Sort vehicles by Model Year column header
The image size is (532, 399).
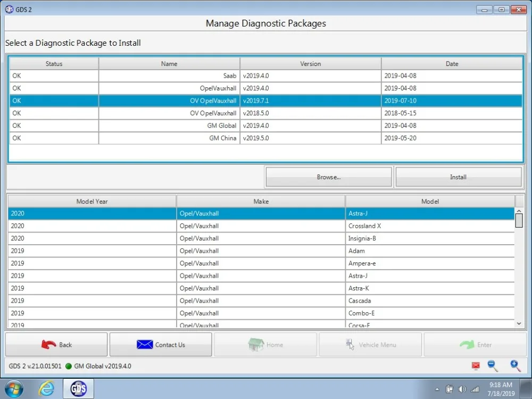tap(92, 201)
